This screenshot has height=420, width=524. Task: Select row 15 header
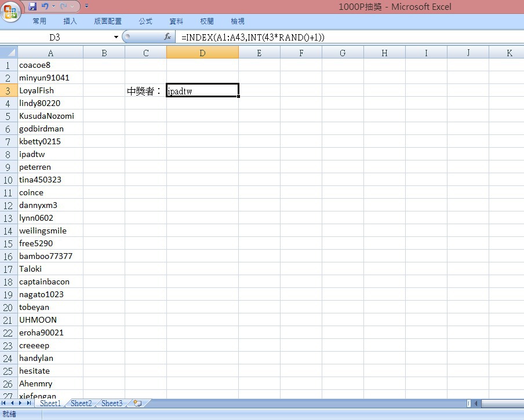click(x=8, y=243)
